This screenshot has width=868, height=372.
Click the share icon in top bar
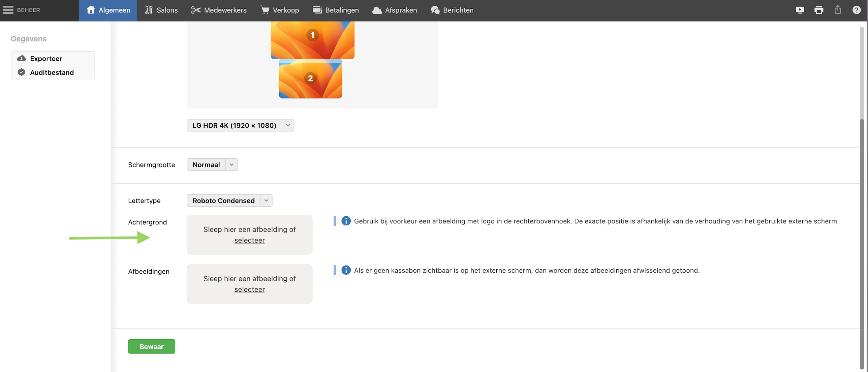[x=837, y=10]
